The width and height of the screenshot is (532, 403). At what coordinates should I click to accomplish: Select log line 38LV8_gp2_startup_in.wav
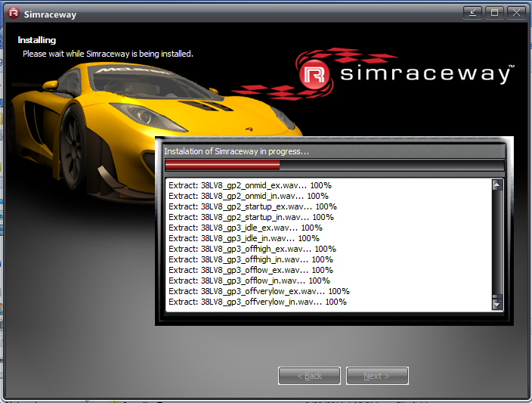click(251, 217)
